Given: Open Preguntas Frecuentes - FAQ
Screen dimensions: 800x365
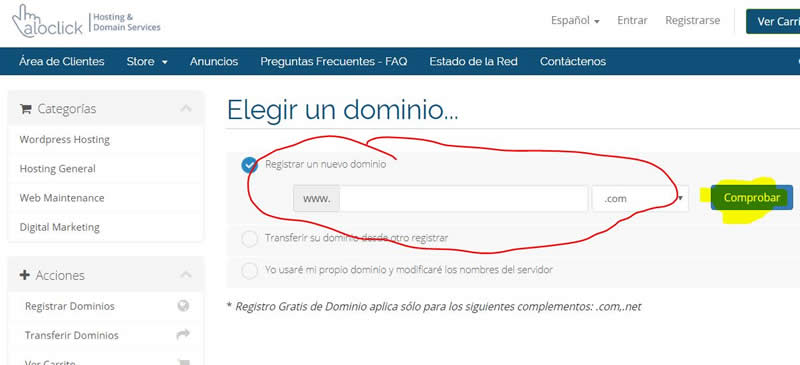Looking at the screenshot, I should tap(334, 62).
